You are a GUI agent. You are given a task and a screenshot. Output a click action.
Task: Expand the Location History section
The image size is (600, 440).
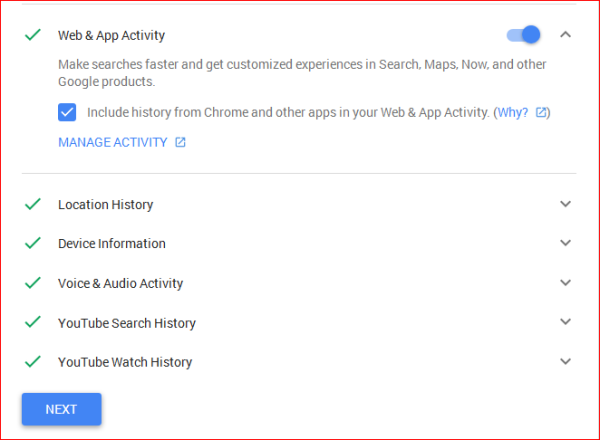coord(565,204)
